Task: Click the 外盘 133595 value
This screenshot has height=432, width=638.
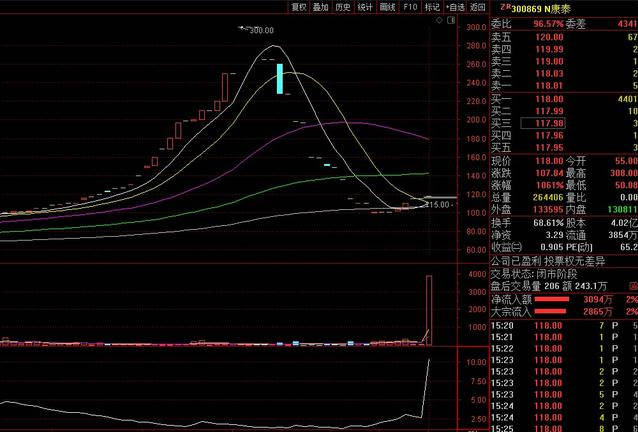Action: click(548, 210)
